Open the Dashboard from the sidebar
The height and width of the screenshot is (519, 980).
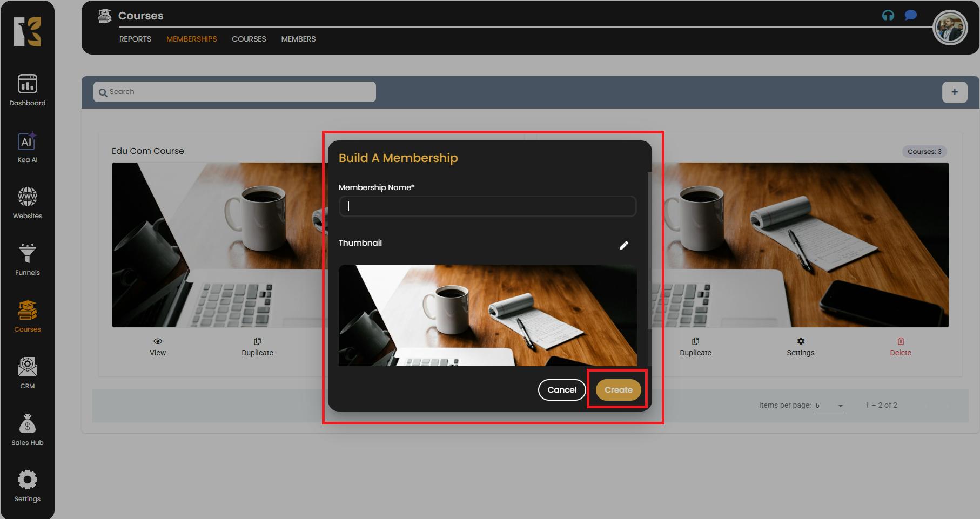(27, 90)
